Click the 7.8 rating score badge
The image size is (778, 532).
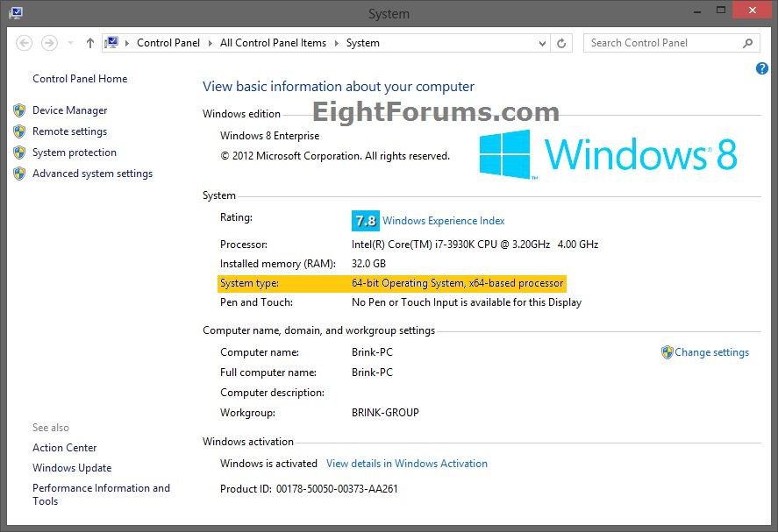365,221
